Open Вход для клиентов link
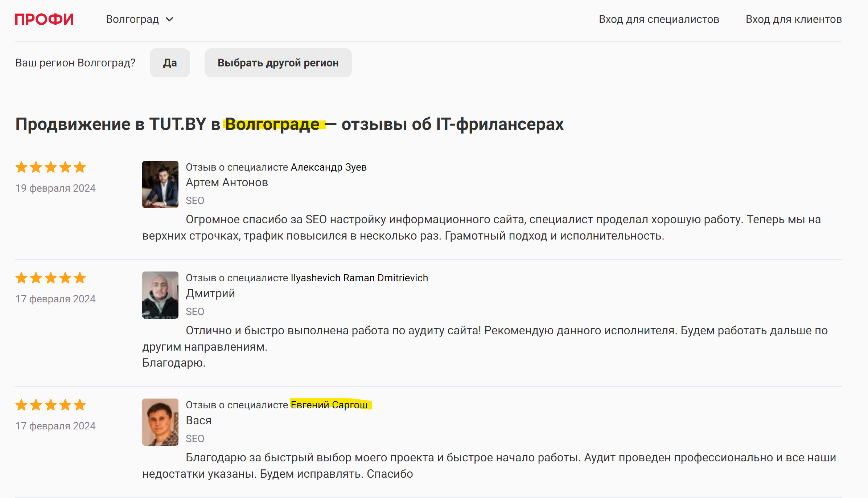 (x=794, y=19)
